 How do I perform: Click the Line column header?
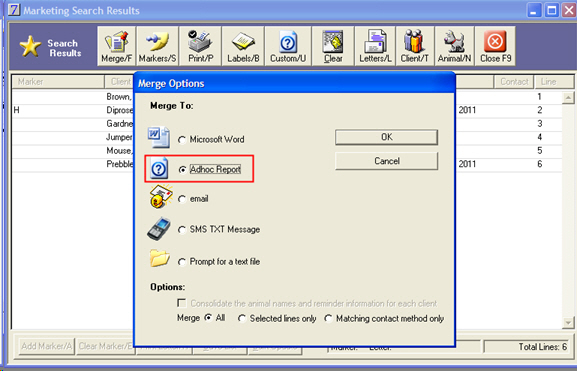[x=554, y=82]
